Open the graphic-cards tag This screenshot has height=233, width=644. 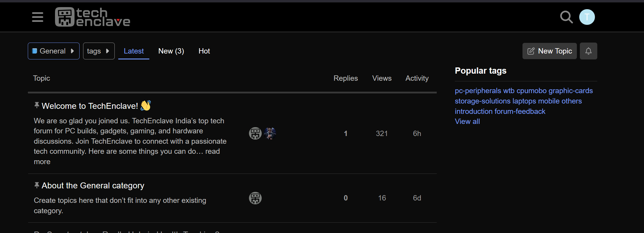tap(571, 91)
